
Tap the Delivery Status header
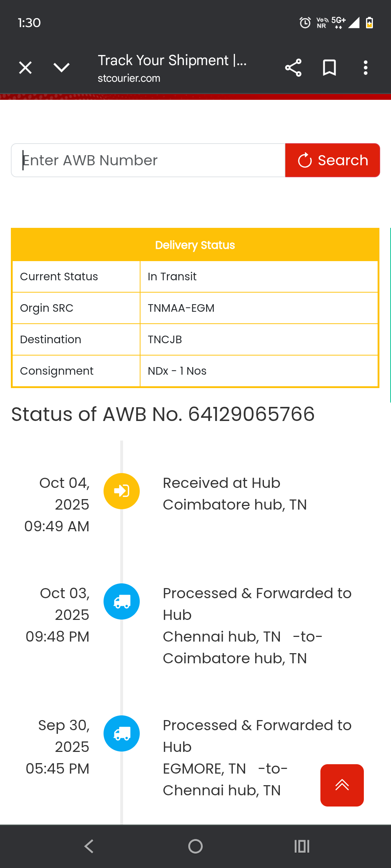click(x=195, y=245)
